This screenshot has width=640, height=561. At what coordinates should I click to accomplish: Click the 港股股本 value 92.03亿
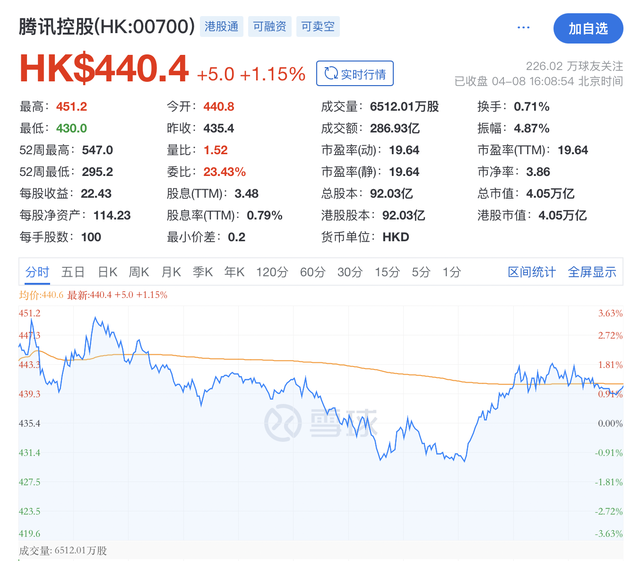point(404,215)
